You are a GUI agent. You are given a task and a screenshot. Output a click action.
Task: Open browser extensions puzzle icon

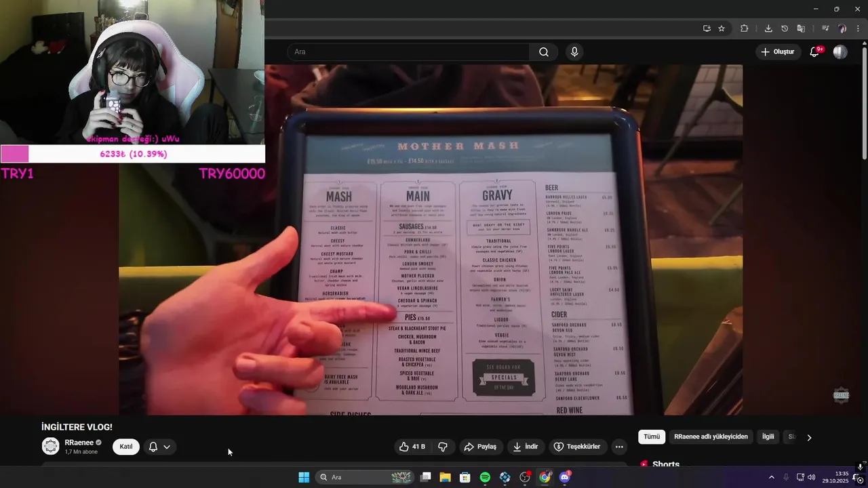[744, 28]
